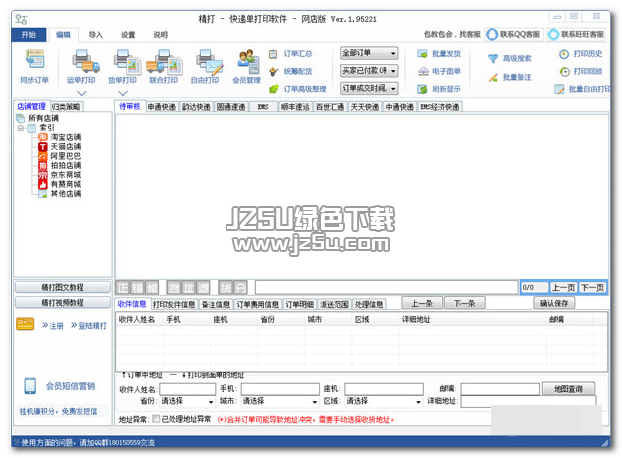
Task: Select 天猫店铺 in shop tree
Action: click(x=60, y=147)
